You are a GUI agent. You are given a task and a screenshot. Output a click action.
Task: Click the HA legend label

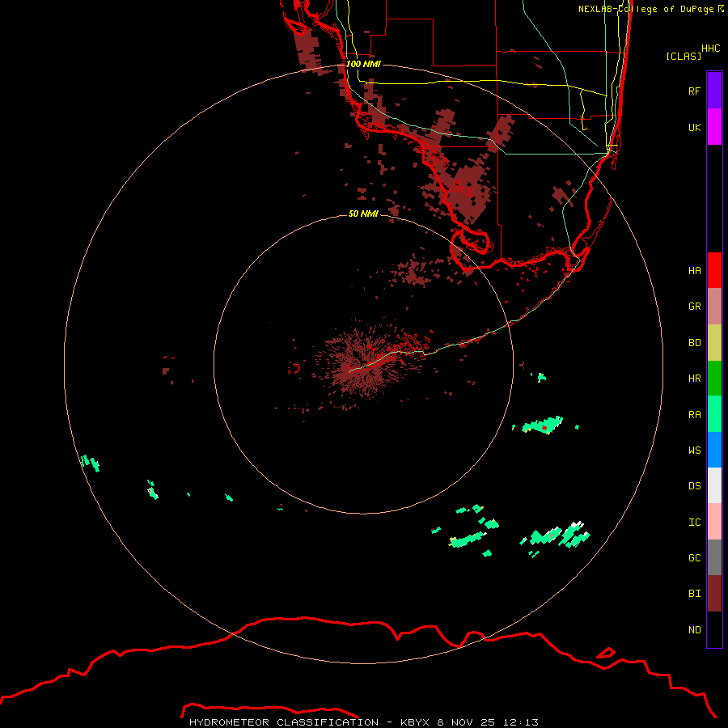point(694,271)
